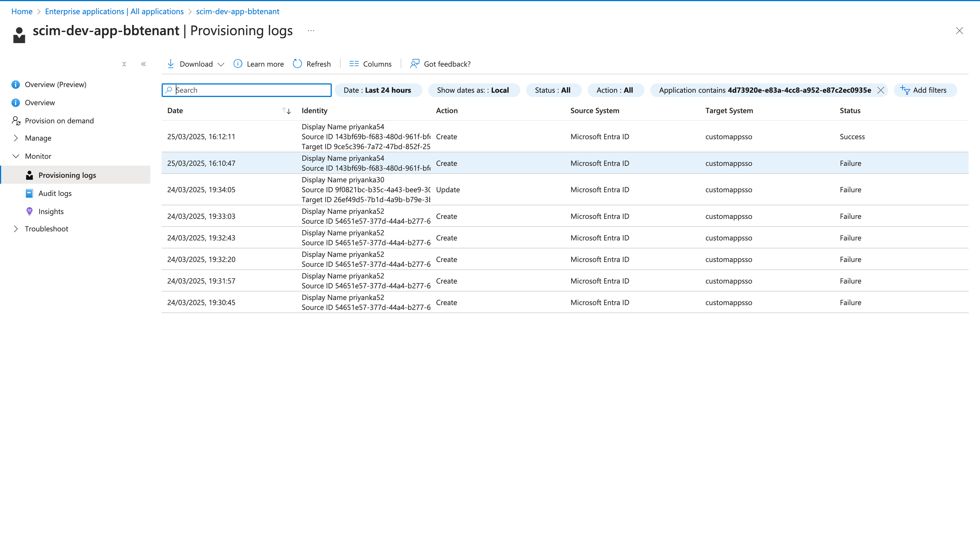The width and height of the screenshot is (980, 541).
Task: Open the Columns chooser icon
Action: click(x=354, y=64)
